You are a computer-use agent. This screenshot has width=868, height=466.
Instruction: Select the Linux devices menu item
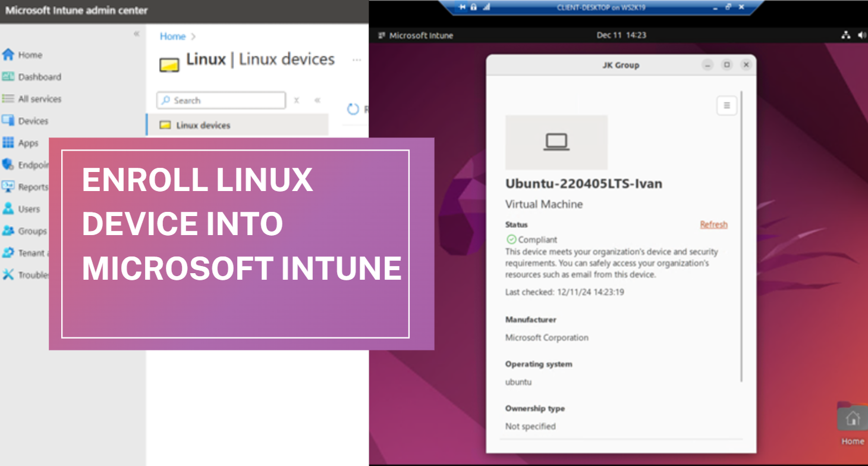coord(237,125)
